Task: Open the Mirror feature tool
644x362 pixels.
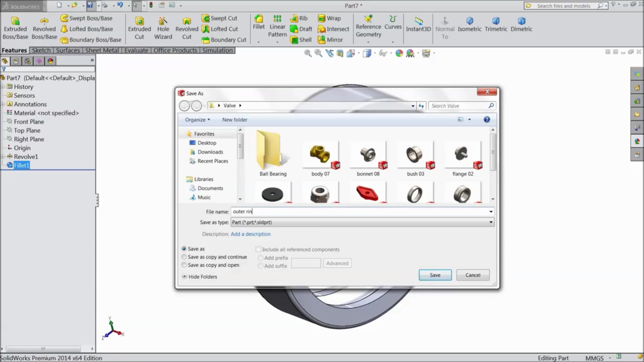Action: 333,40
